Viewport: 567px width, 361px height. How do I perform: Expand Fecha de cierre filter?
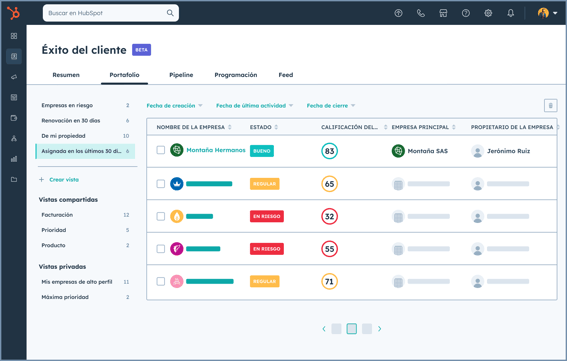331,106
